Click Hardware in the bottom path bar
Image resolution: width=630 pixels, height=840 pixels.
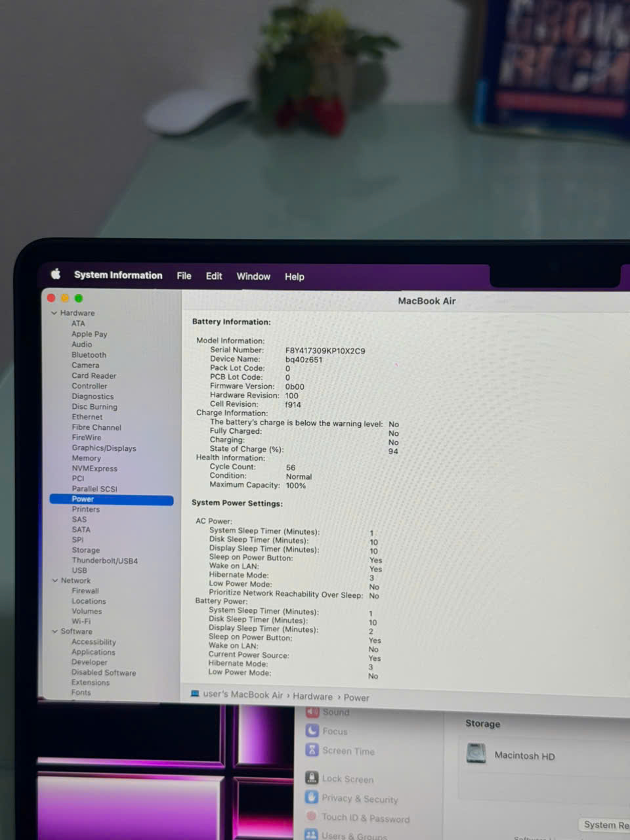(312, 696)
